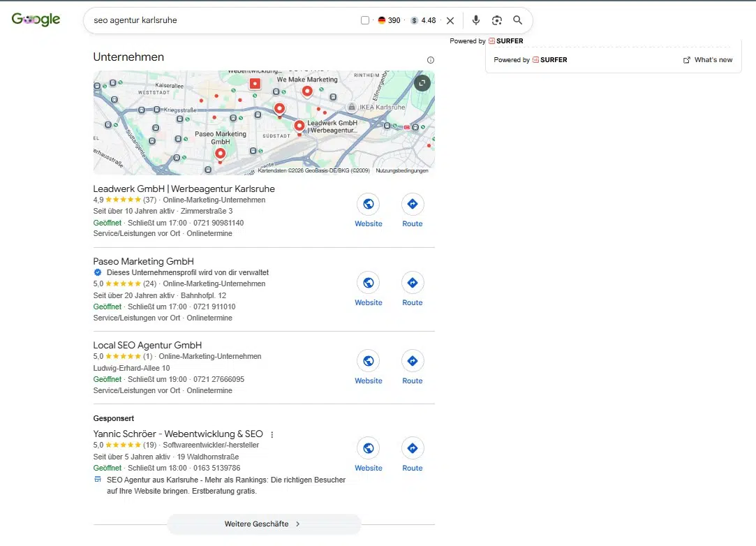Click the Gesponsert label
Screen dimensions: 756x546
(x=113, y=418)
